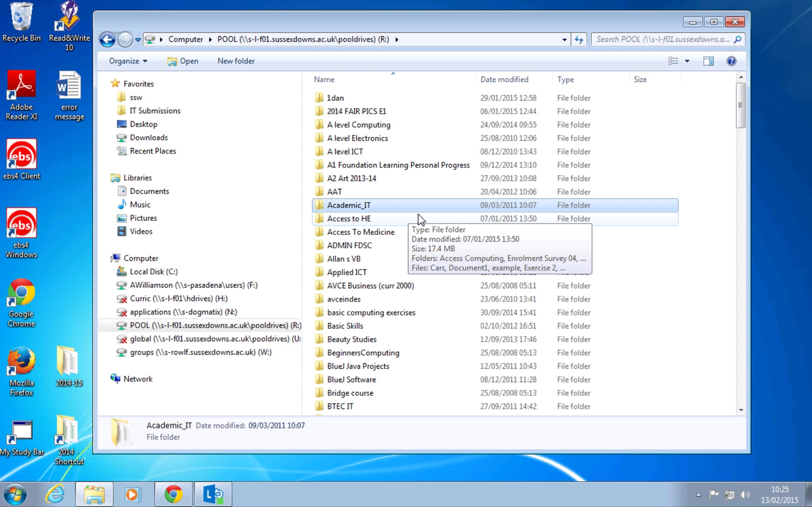The image size is (812, 507).
Task: Sort by the Name column header
Action: click(x=324, y=79)
